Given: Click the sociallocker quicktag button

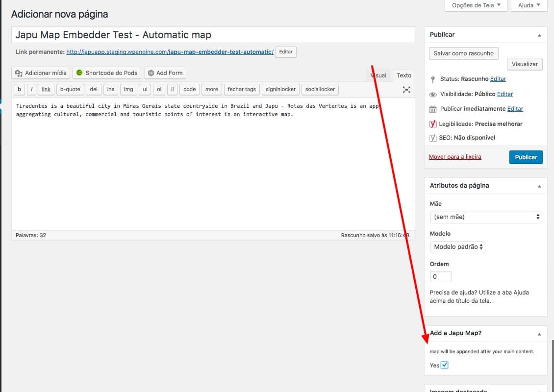Looking at the screenshot, I should coord(320,89).
